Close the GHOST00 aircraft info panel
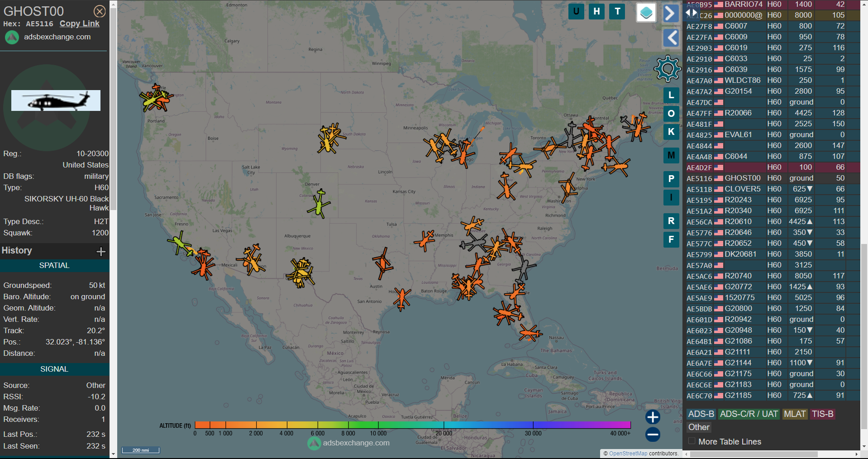This screenshot has height=459, width=868. [x=100, y=11]
